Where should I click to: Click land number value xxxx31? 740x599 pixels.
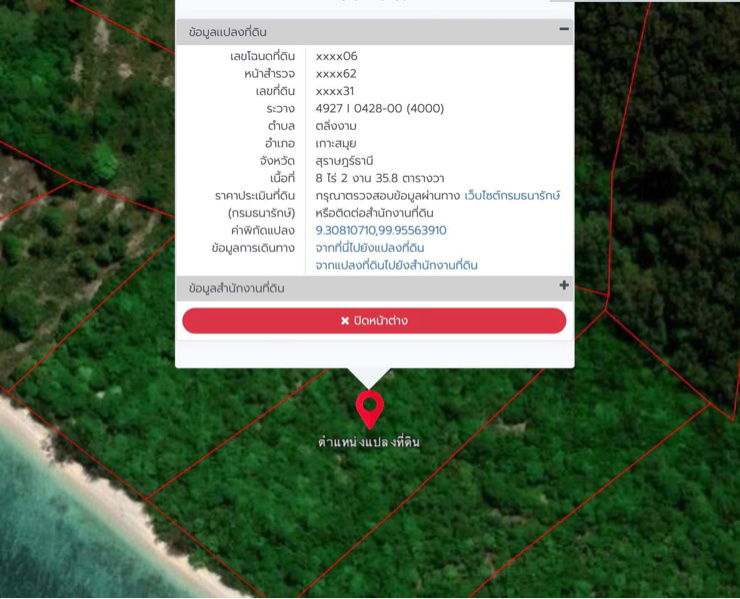335,91
